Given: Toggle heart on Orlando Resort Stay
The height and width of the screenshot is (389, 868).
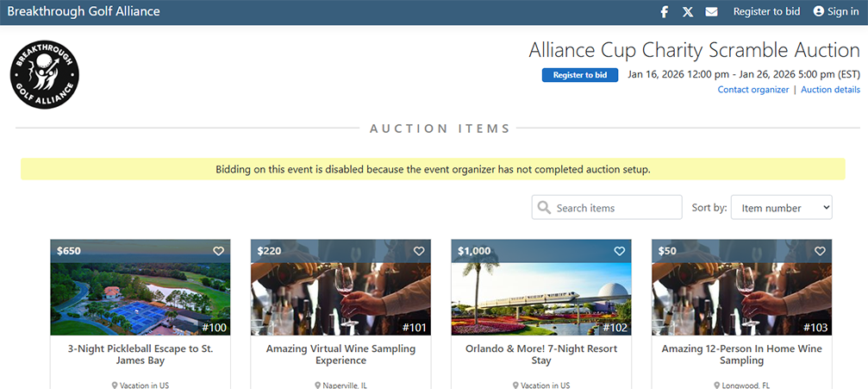Looking at the screenshot, I should [x=619, y=251].
